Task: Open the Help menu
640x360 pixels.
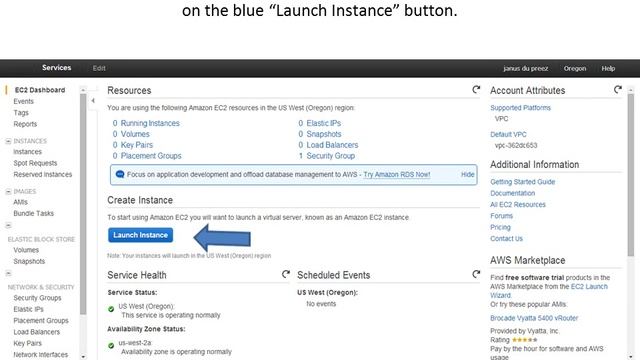Action: point(608,69)
